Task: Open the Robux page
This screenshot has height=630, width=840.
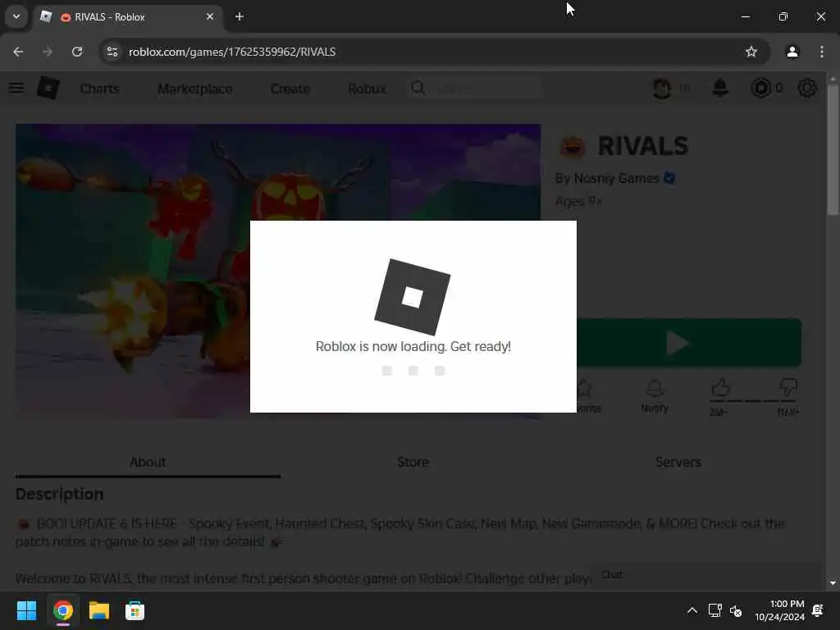Action: pyautogui.click(x=367, y=89)
